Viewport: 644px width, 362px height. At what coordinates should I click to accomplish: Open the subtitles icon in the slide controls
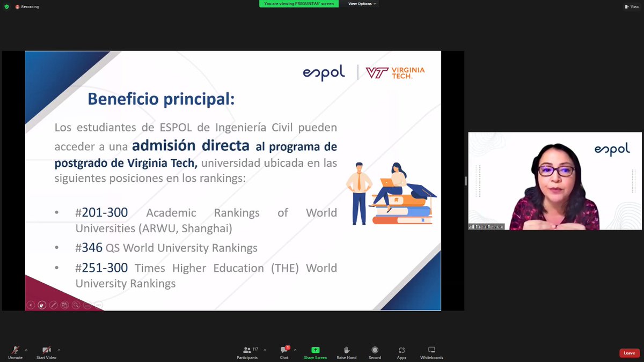[x=87, y=305]
